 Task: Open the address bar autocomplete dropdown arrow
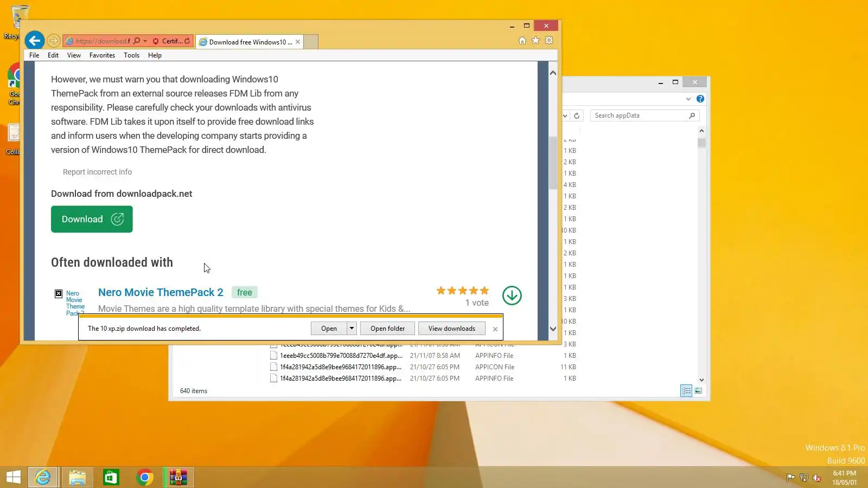click(x=145, y=41)
